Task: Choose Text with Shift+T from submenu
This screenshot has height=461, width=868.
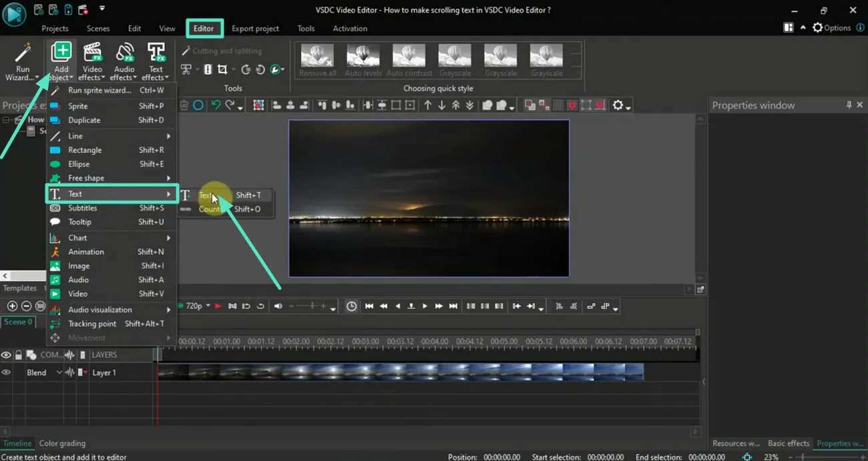Action: tap(225, 195)
